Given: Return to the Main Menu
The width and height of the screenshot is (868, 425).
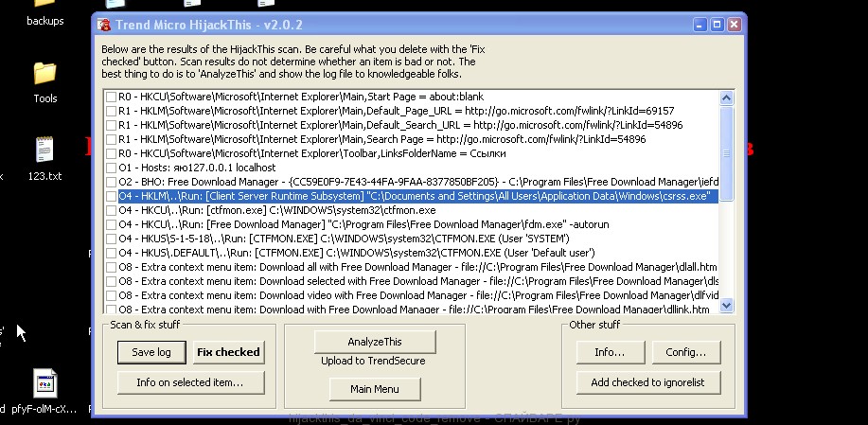Looking at the screenshot, I should point(374,389).
